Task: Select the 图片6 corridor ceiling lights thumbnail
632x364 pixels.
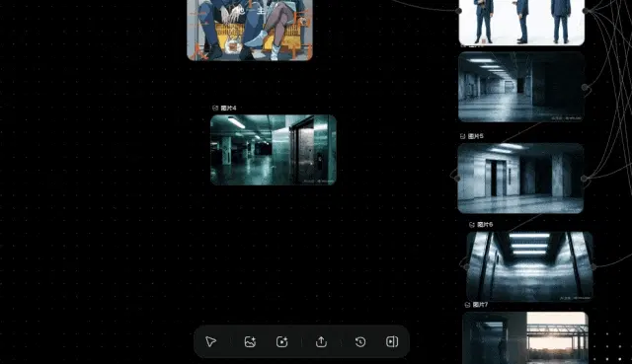Action: tap(529, 266)
